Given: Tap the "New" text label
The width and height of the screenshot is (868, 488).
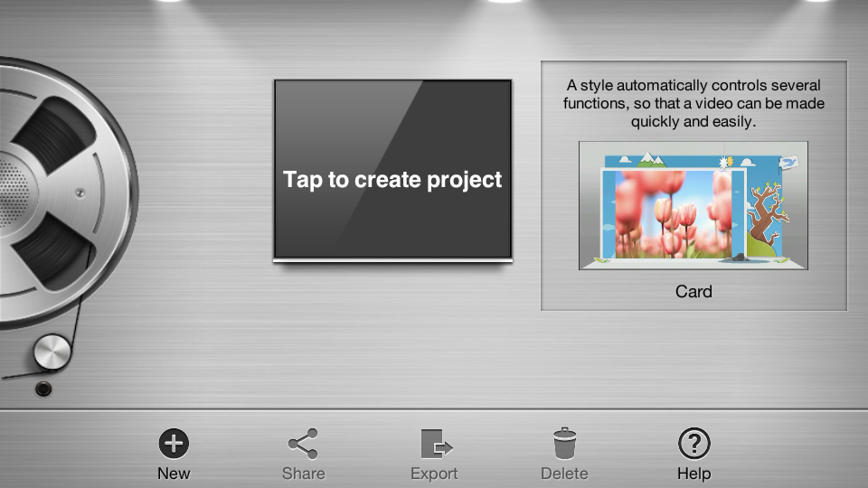Looking at the screenshot, I should 174,474.
